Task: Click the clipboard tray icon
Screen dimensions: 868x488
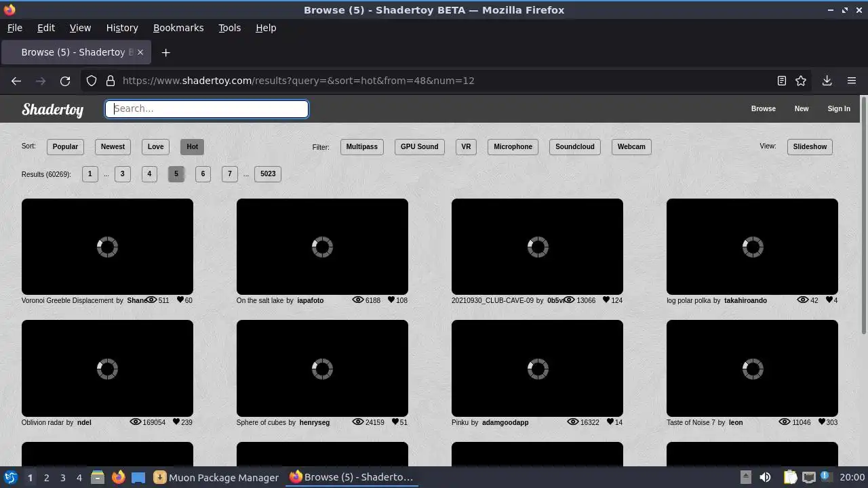Action: pyautogui.click(x=790, y=477)
